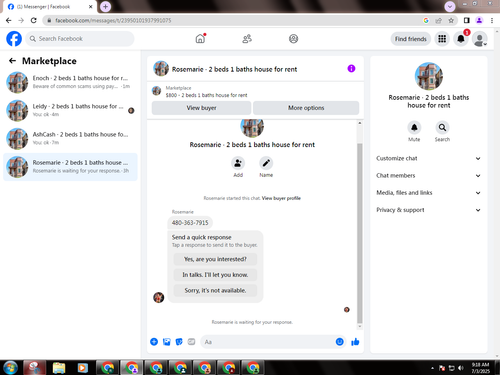Click the View buyer button
The height and width of the screenshot is (375, 500).
pyautogui.click(x=201, y=108)
